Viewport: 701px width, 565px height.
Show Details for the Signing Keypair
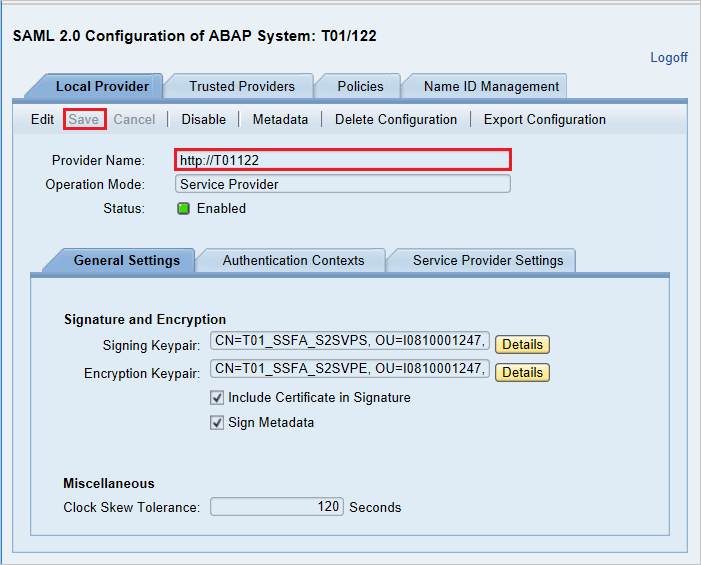click(x=522, y=344)
